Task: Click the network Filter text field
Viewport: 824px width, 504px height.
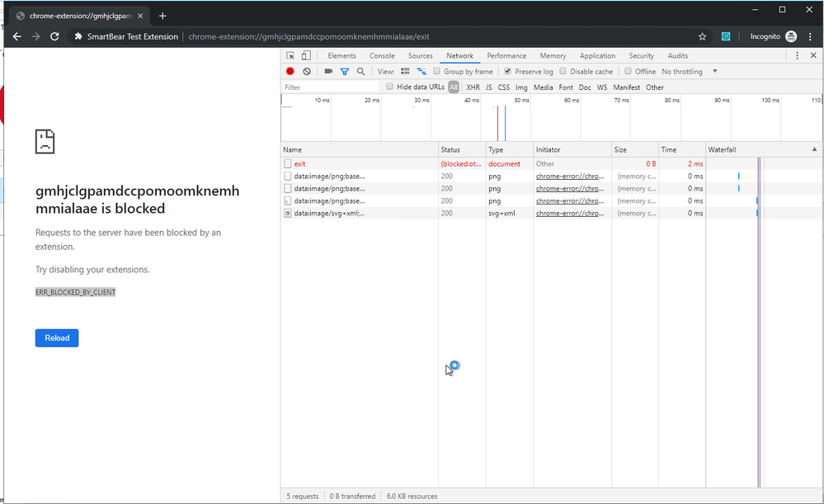Action: click(330, 87)
